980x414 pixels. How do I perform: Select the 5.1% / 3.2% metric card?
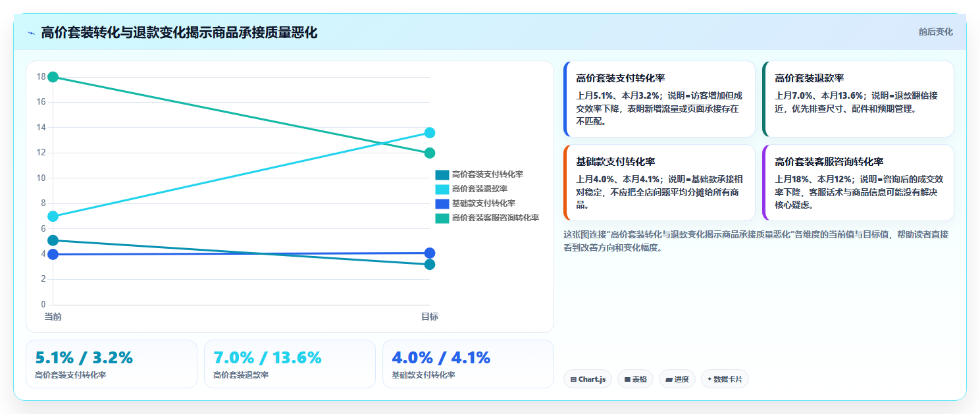point(111,364)
